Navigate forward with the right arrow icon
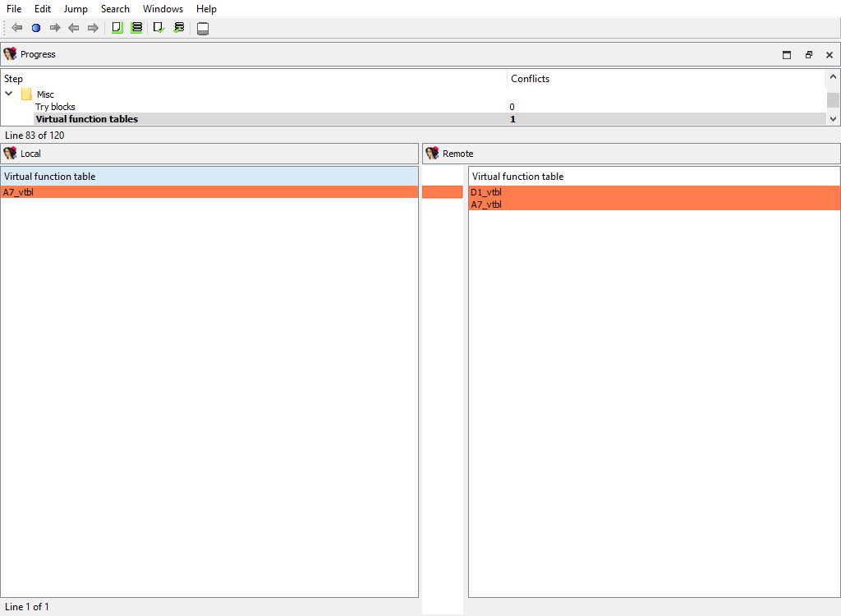841x616 pixels. pyautogui.click(x=55, y=27)
